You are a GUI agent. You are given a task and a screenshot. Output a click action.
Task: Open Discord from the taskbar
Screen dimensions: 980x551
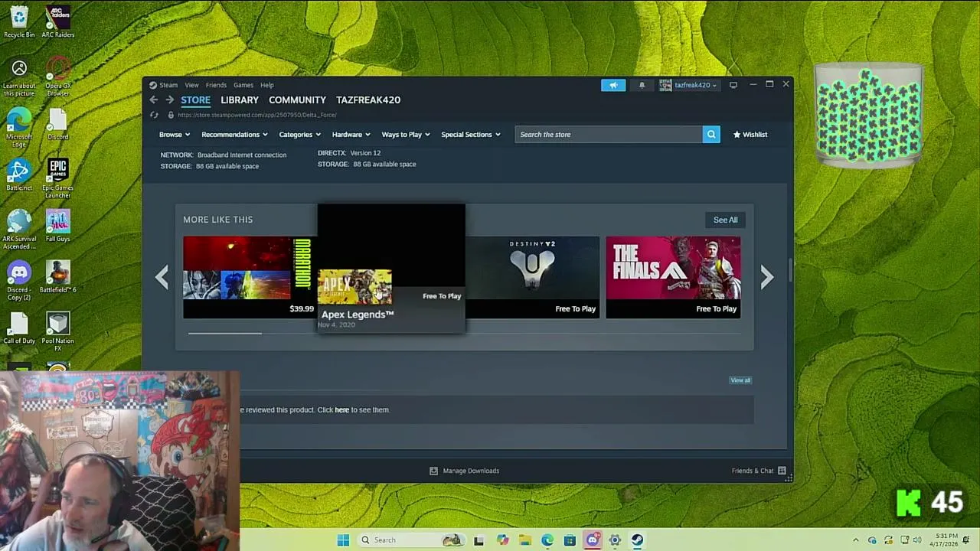(x=592, y=540)
